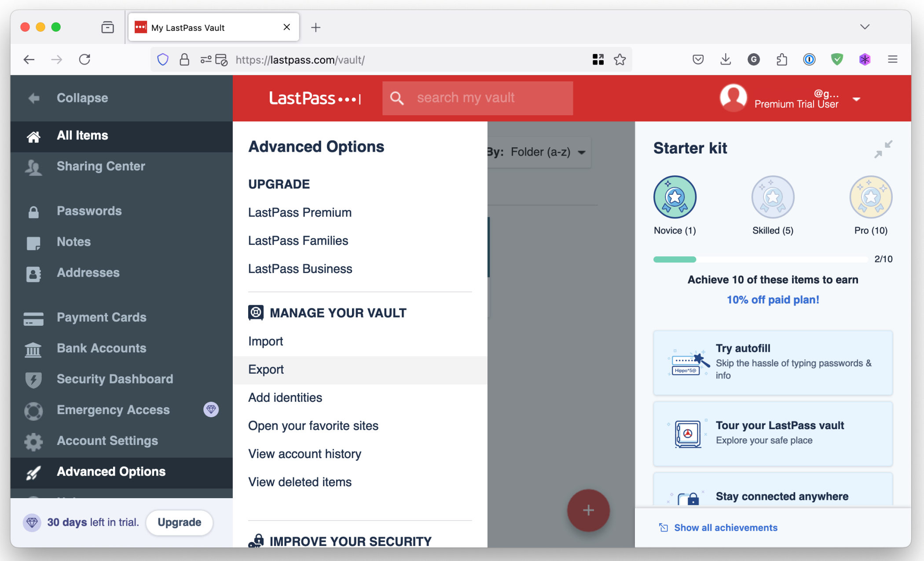Select Export under Manage Your Vault
This screenshot has width=924, height=561.
click(266, 369)
